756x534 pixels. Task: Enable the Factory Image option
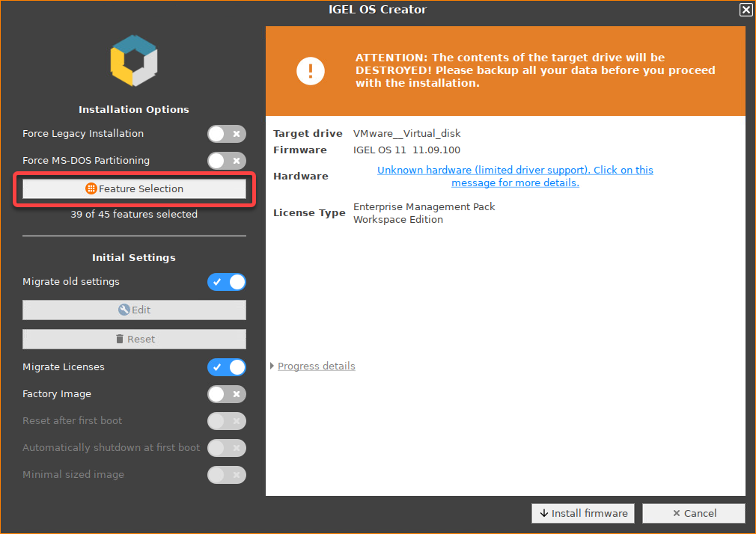tap(227, 394)
